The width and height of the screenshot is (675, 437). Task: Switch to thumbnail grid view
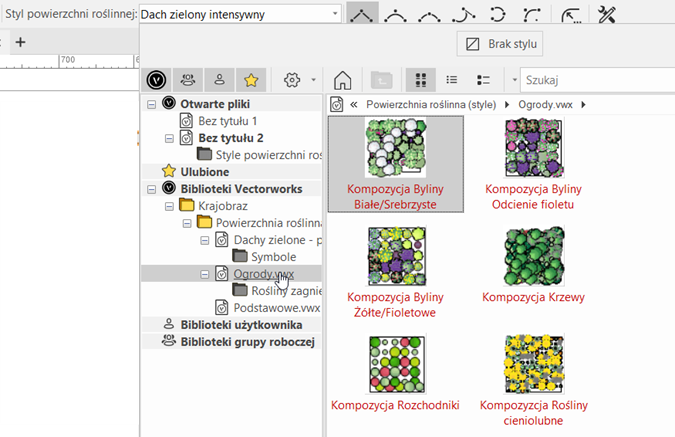click(x=422, y=80)
